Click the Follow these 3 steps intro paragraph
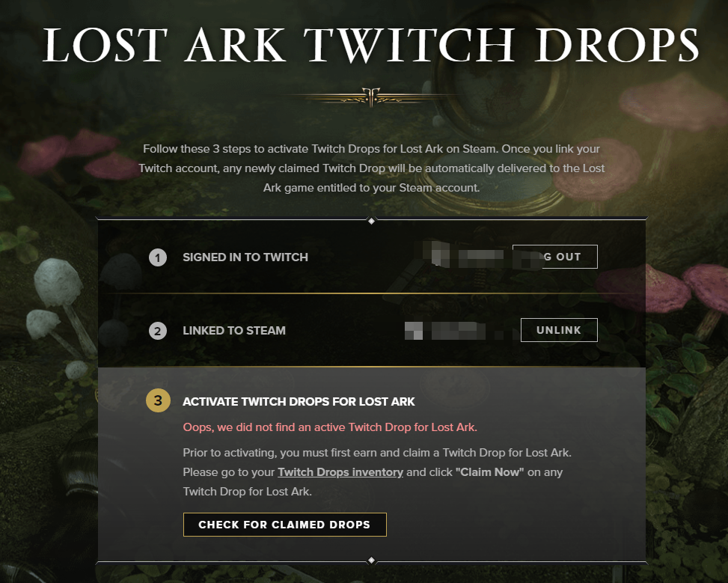 click(371, 168)
